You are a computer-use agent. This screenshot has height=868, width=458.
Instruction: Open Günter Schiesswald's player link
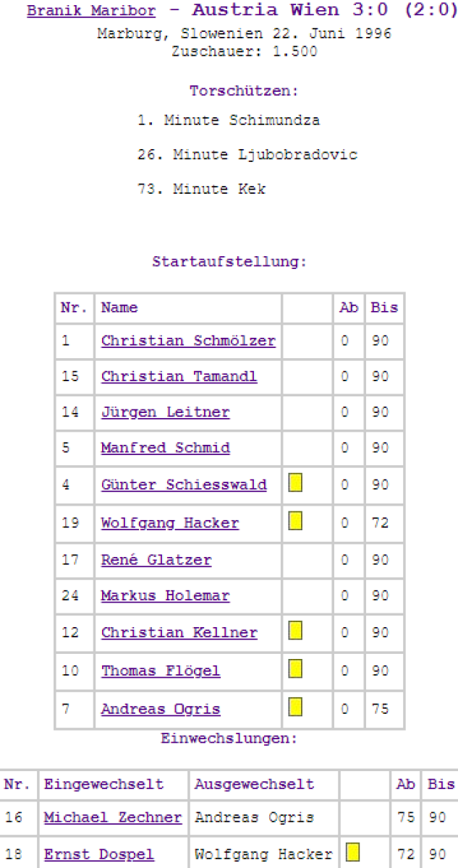tap(184, 485)
